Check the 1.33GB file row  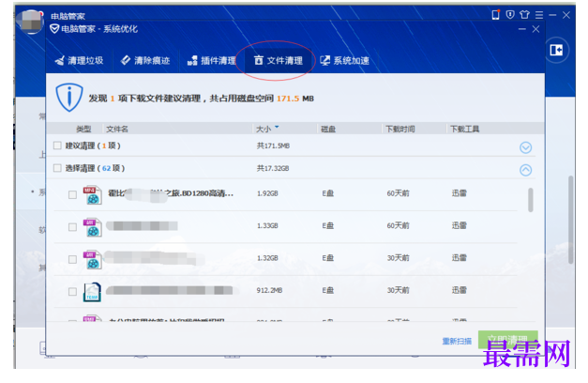(x=73, y=227)
